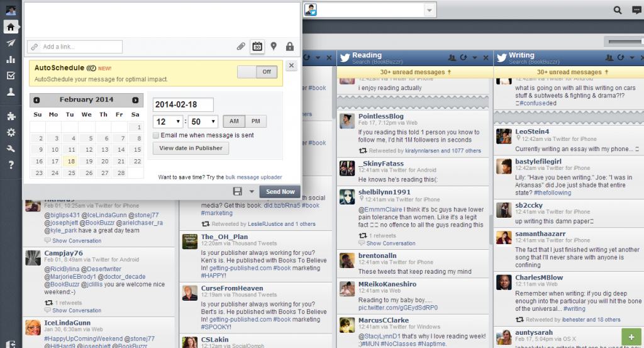Close the Reading stream column
Viewport: 644px width, 348px height.
coord(486,58)
